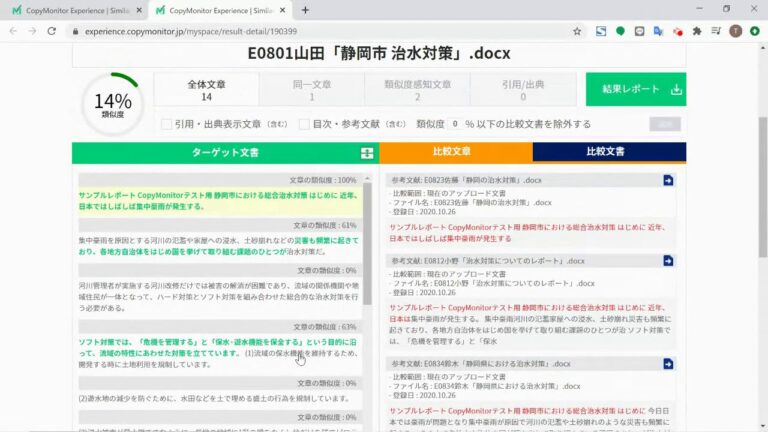Click the address bar URL
This screenshot has width=768, height=432.
click(191, 31)
